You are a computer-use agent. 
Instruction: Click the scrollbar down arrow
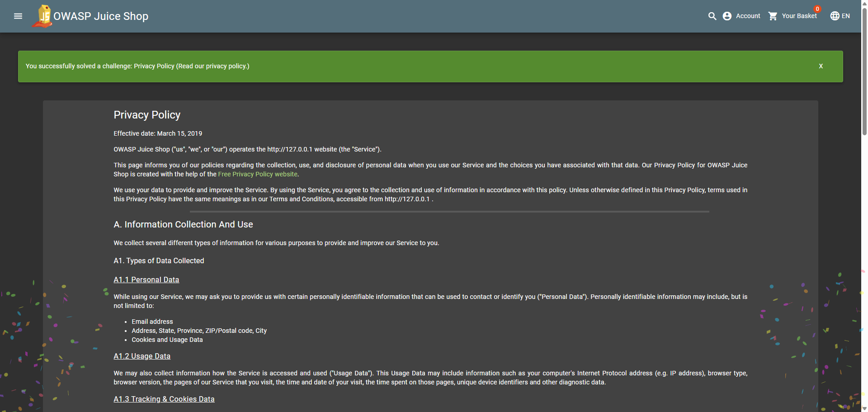click(x=864, y=409)
